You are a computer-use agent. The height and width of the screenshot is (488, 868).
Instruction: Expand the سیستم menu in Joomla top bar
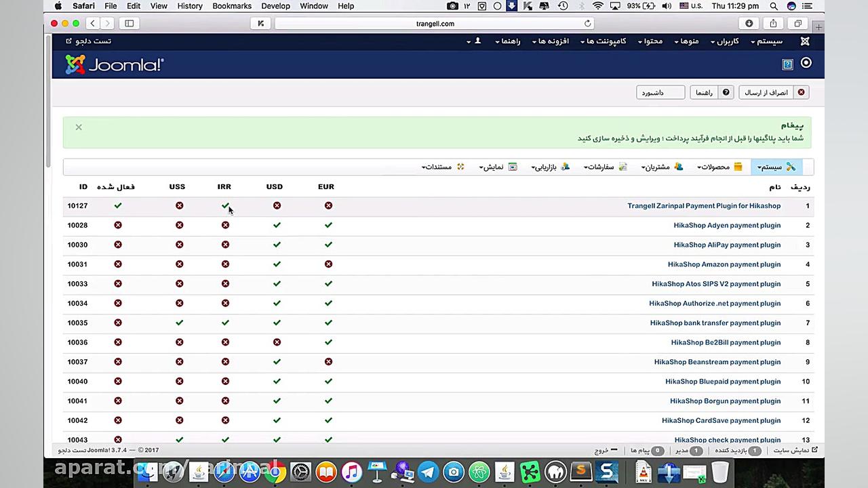coord(766,41)
